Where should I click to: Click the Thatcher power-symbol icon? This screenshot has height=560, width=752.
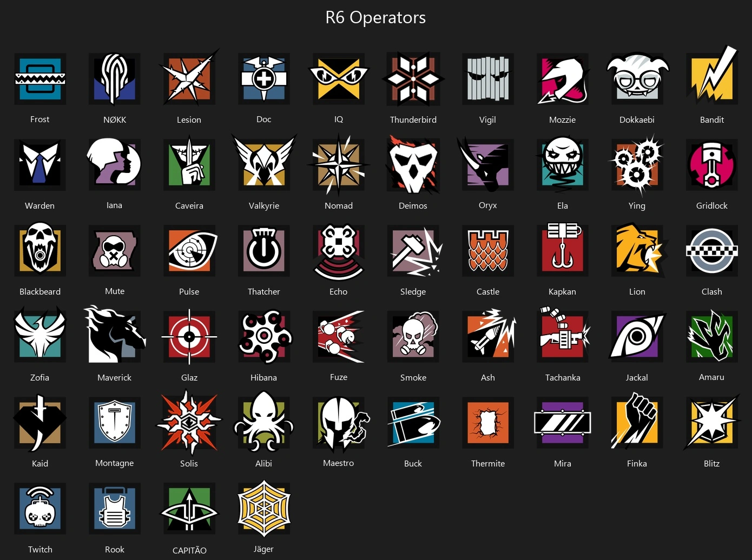264,251
